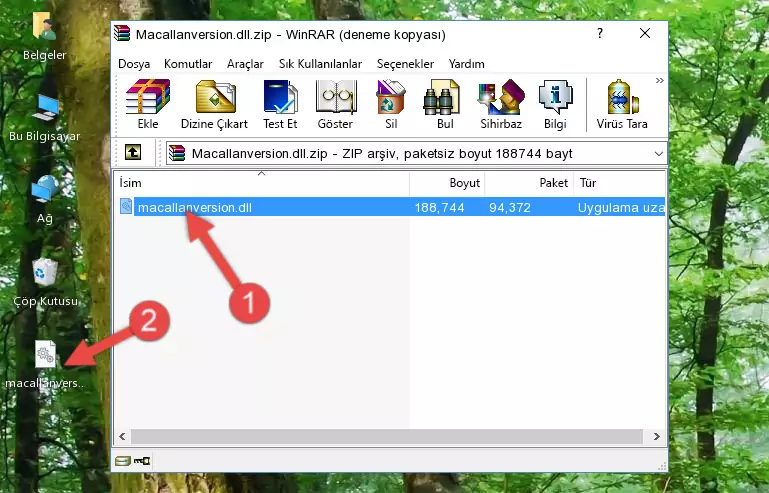Open the Araçlar menu
Image resolution: width=769 pixels, height=493 pixels.
point(245,64)
